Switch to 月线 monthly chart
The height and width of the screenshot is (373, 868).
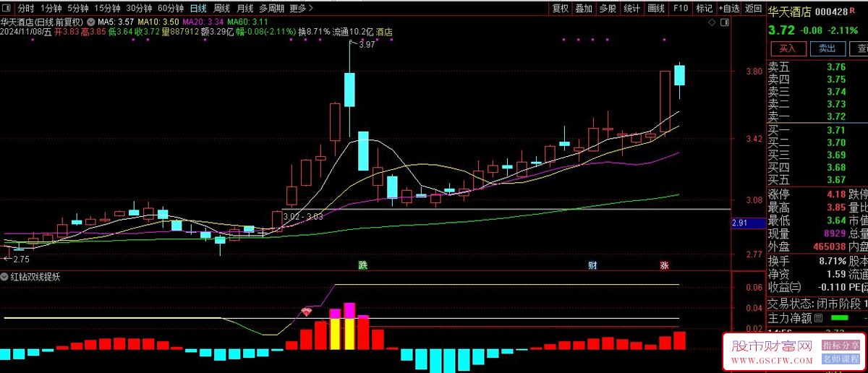(x=246, y=9)
